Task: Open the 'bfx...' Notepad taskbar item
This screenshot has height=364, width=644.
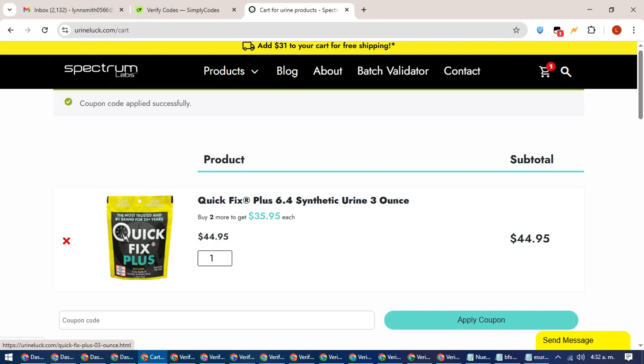Action: click(507, 357)
